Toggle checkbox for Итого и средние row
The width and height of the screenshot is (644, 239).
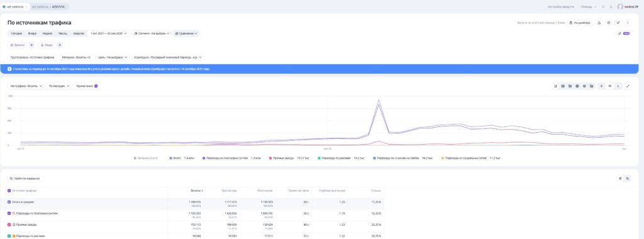[x=9, y=202]
